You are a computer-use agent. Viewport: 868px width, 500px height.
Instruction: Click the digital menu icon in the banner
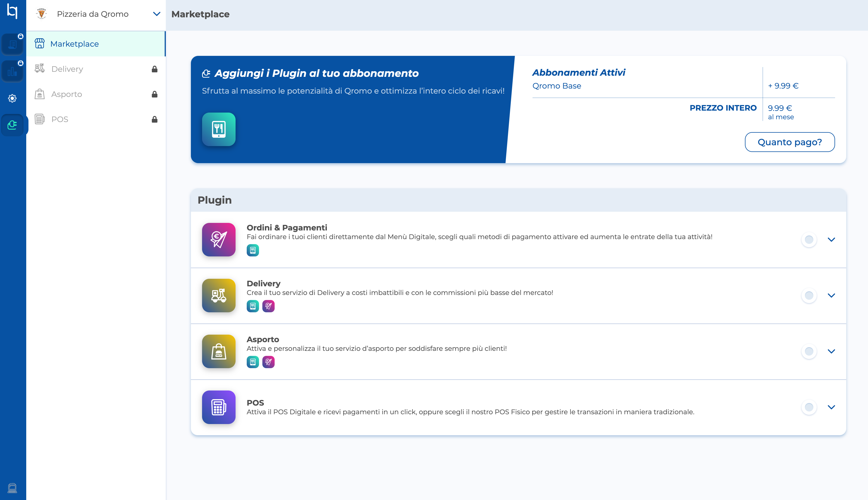click(x=219, y=129)
